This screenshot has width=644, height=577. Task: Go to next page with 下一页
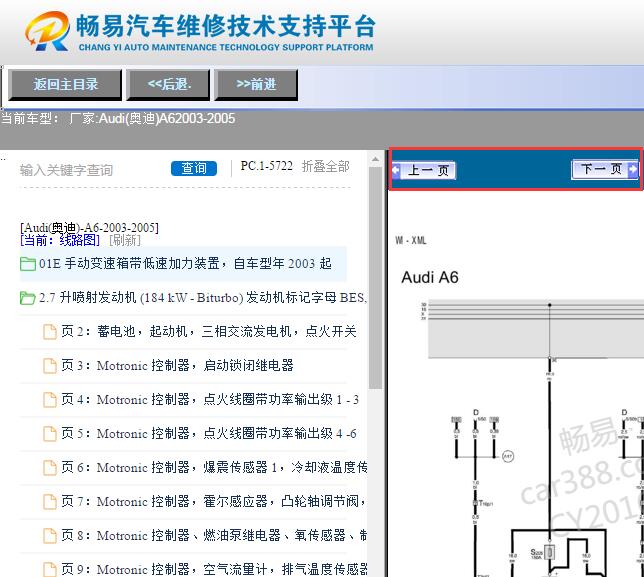coord(605,169)
